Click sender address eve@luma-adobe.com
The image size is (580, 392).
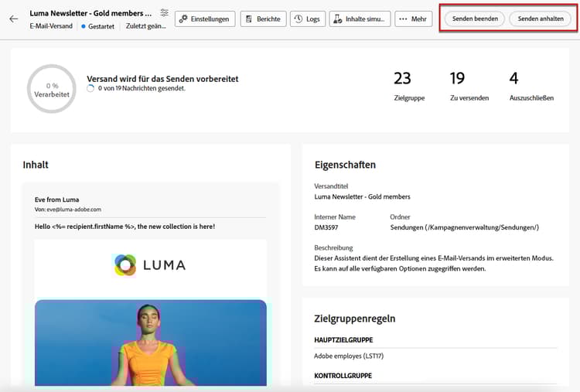[x=73, y=210]
